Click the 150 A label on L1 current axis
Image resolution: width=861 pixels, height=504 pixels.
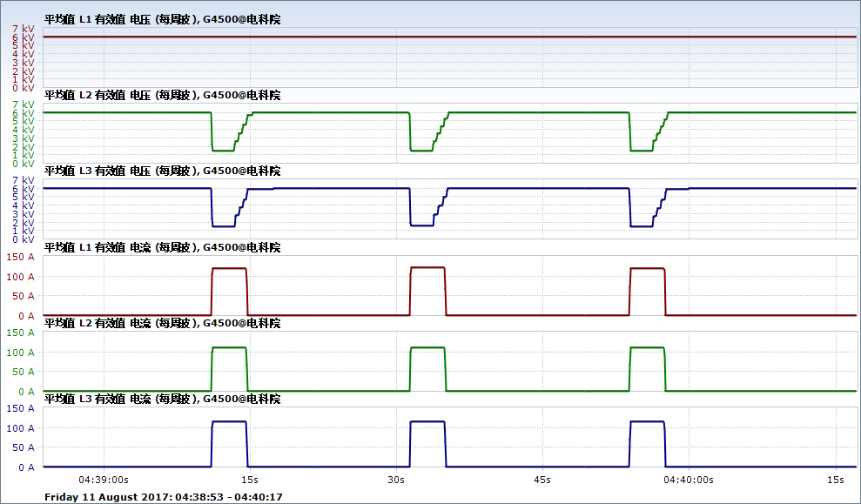tap(20, 257)
